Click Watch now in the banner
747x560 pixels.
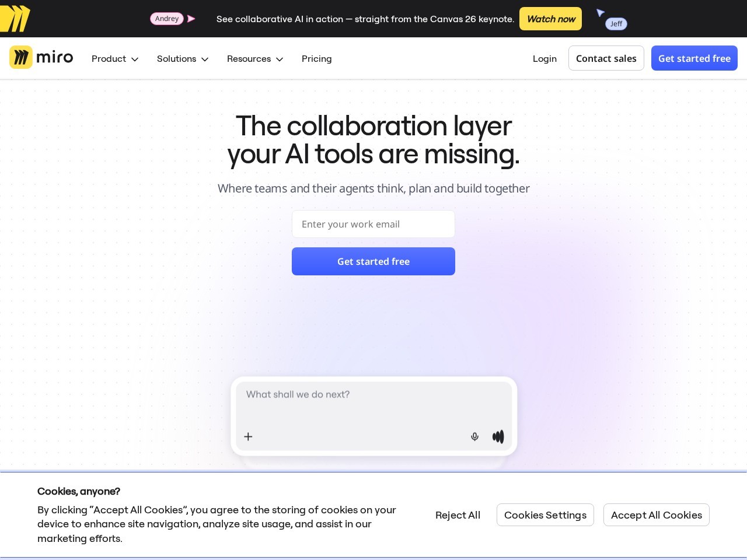tap(551, 19)
